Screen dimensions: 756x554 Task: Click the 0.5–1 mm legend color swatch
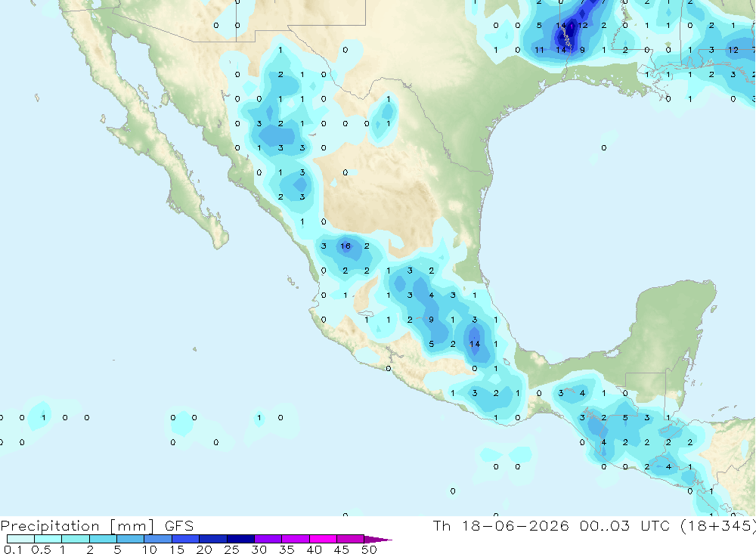tap(48, 539)
